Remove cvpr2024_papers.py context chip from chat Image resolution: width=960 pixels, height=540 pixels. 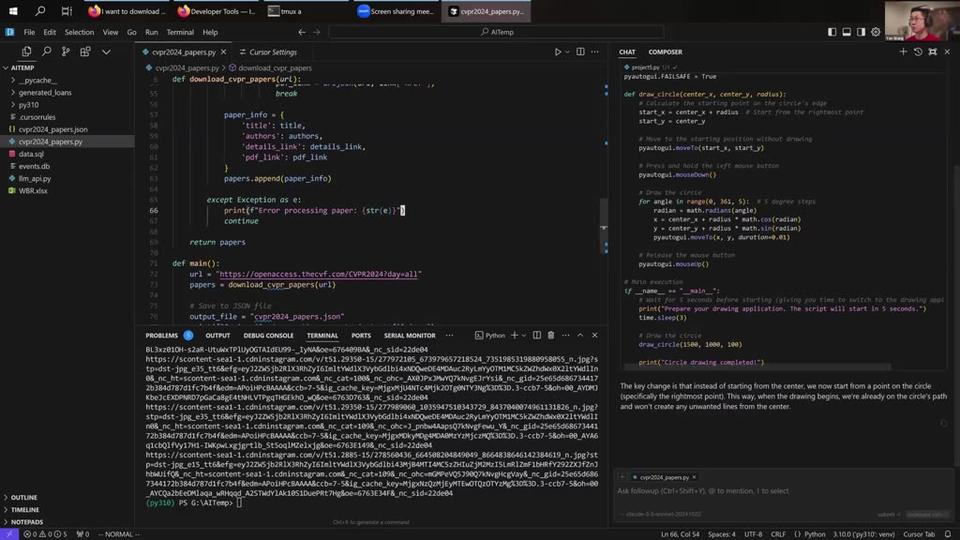tap(694, 477)
